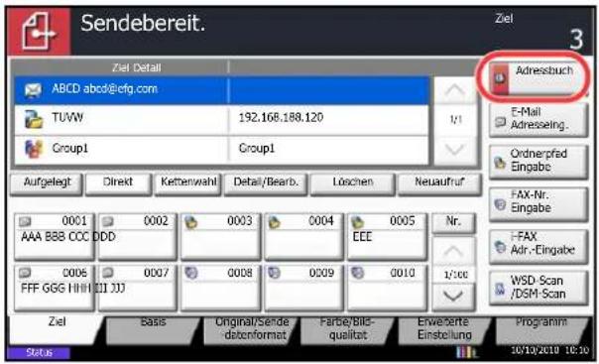Move up in the destination list
This screenshot has width=599, height=364.
coord(454,91)
